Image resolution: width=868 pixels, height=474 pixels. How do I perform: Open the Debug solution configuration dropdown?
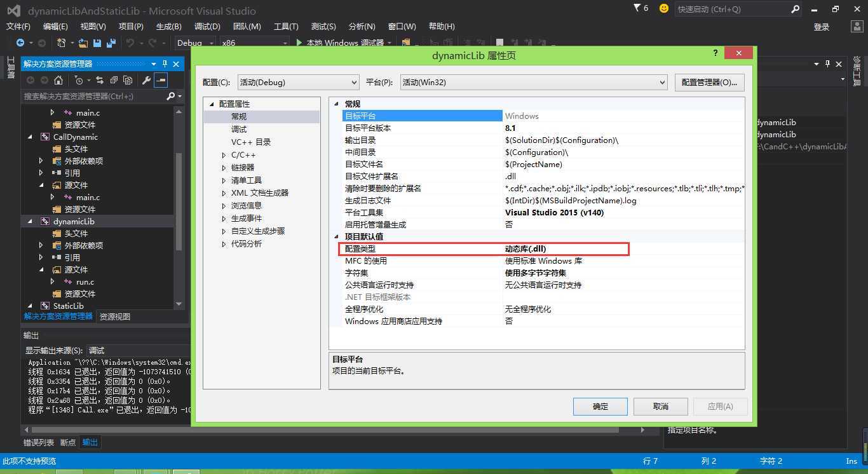click(x=196, y=43)
